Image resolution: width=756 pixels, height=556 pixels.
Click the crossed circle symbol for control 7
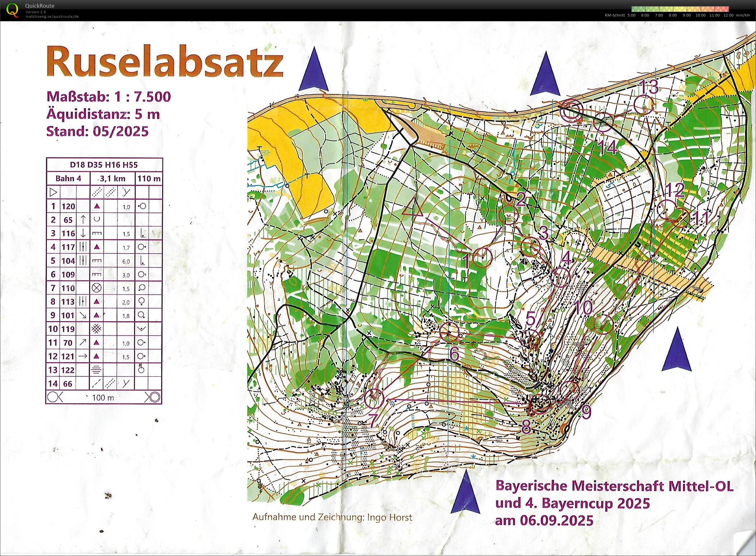[97, 288]
